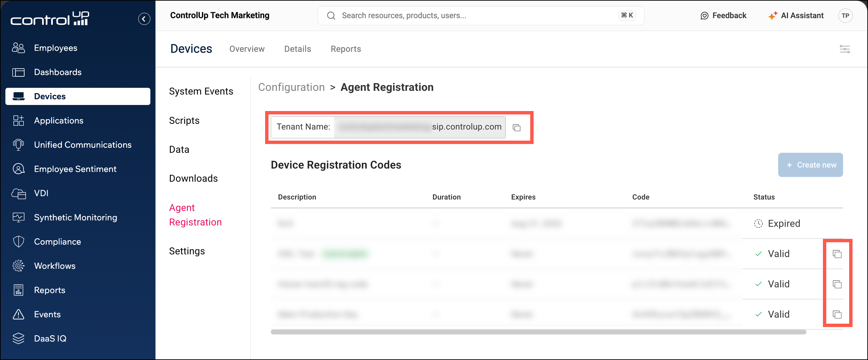This screenshot has width=868, height=360.
Task: Open the TP user avatar menu
Action: [845, 15]
